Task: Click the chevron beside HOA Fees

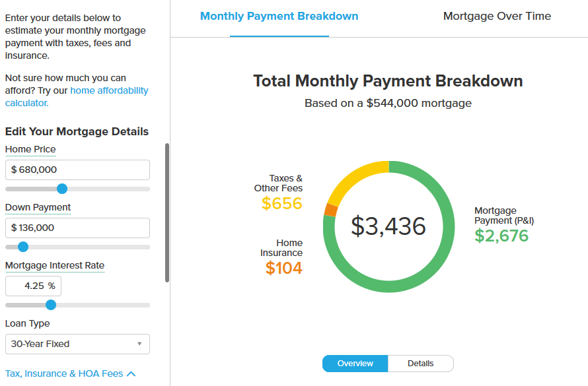Action: pos(131,373)
